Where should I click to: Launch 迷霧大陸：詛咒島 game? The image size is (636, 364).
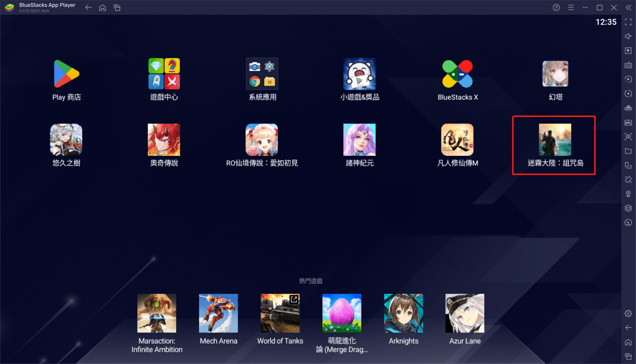555,140
